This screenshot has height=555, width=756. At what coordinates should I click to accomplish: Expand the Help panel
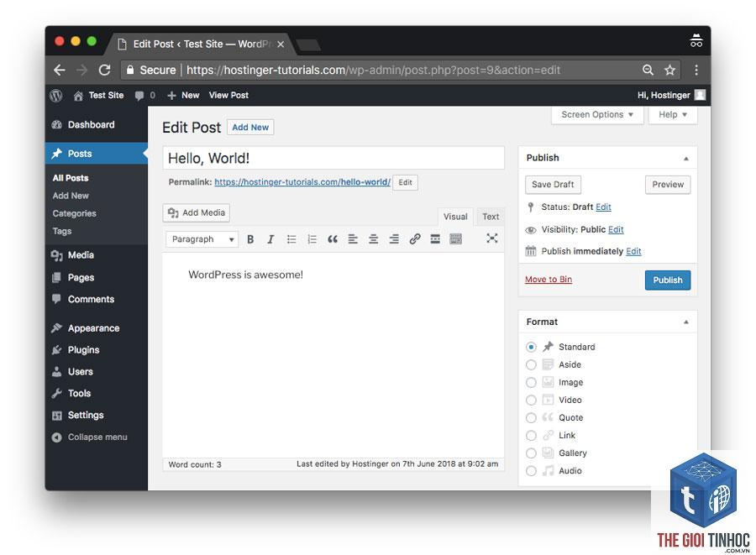tap(673, 115)
